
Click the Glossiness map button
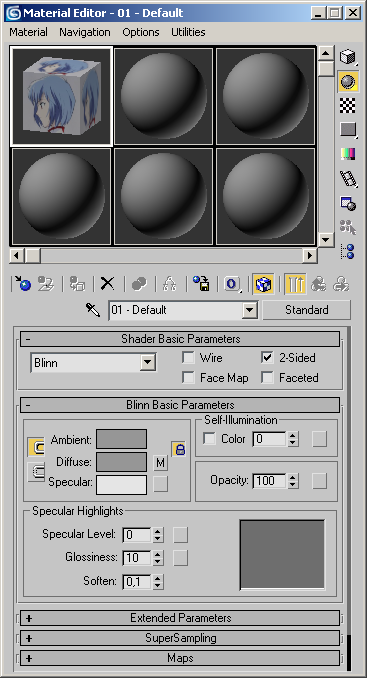tap(180, 558)
